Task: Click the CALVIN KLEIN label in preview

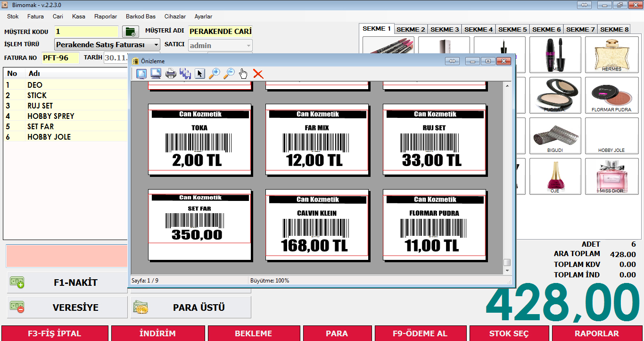Action: coord(317,225)
